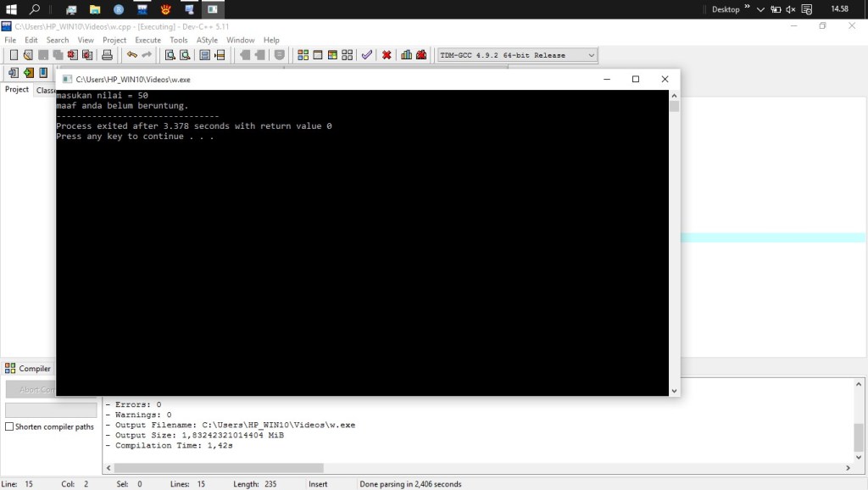Switch to the Project tab
This screenshot has width=868, height=490.
pos(17,90)
